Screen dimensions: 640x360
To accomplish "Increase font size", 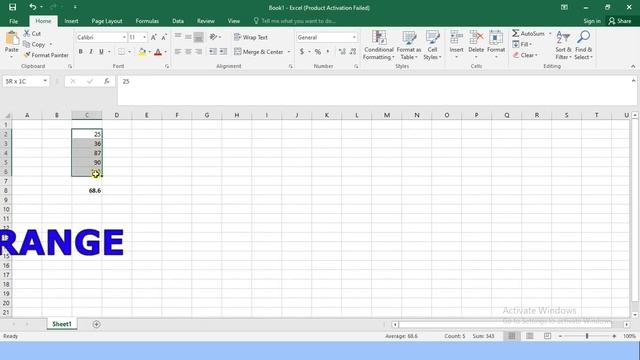I will [x=153, y=37].
